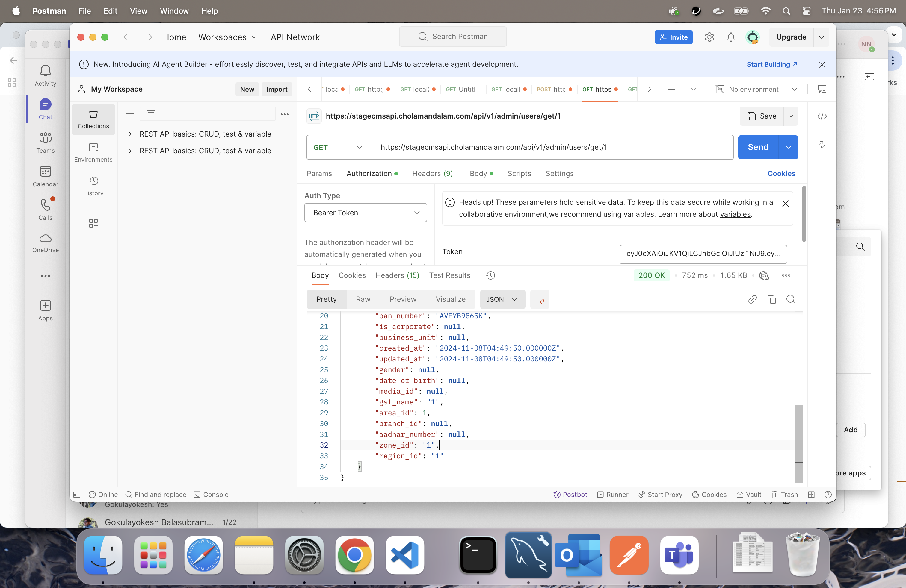Open the notifications bell in Postman header
The image size is (906, 588).
coord(731,37)
